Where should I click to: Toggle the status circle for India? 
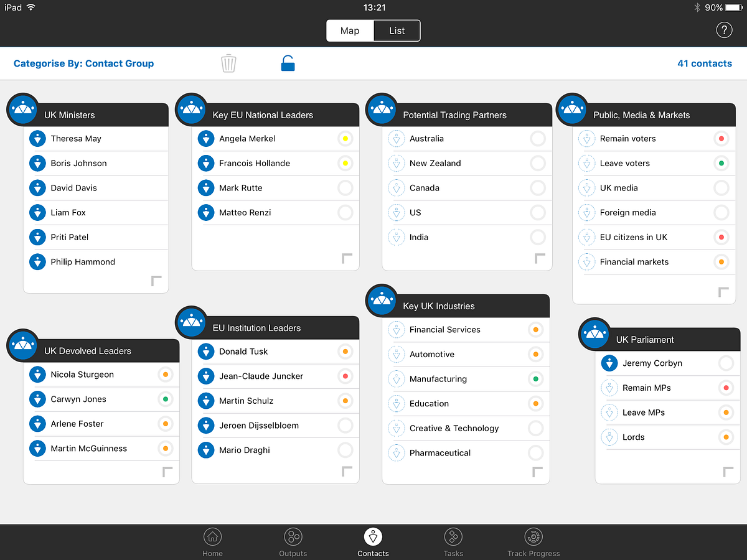538,237
